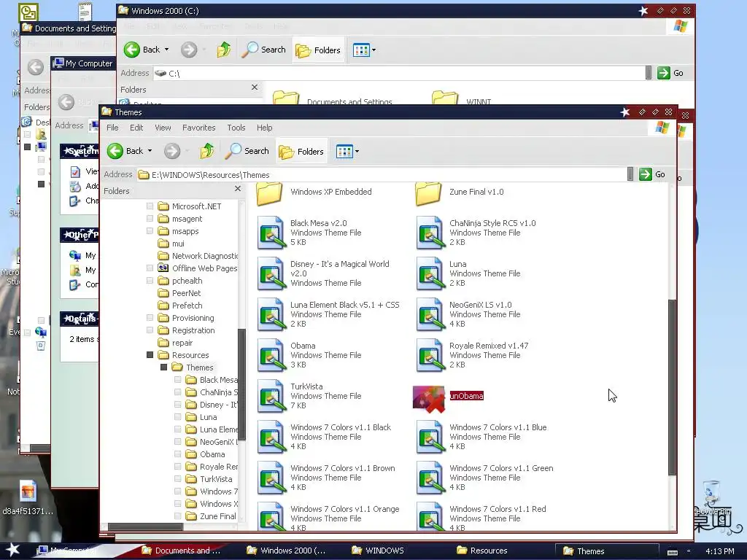Expand msagent folder in tree
The height and width of the screenshot is (560, 747).
click(x=150, y=219)
